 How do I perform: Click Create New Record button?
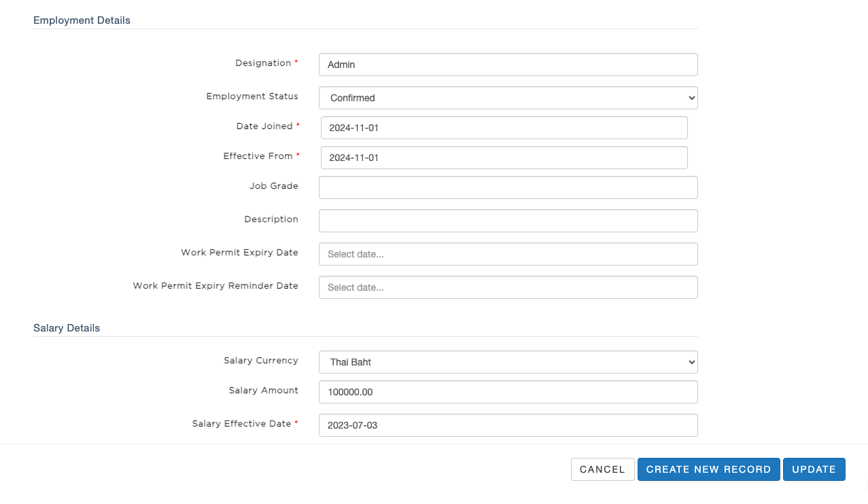tap(708, 469)
